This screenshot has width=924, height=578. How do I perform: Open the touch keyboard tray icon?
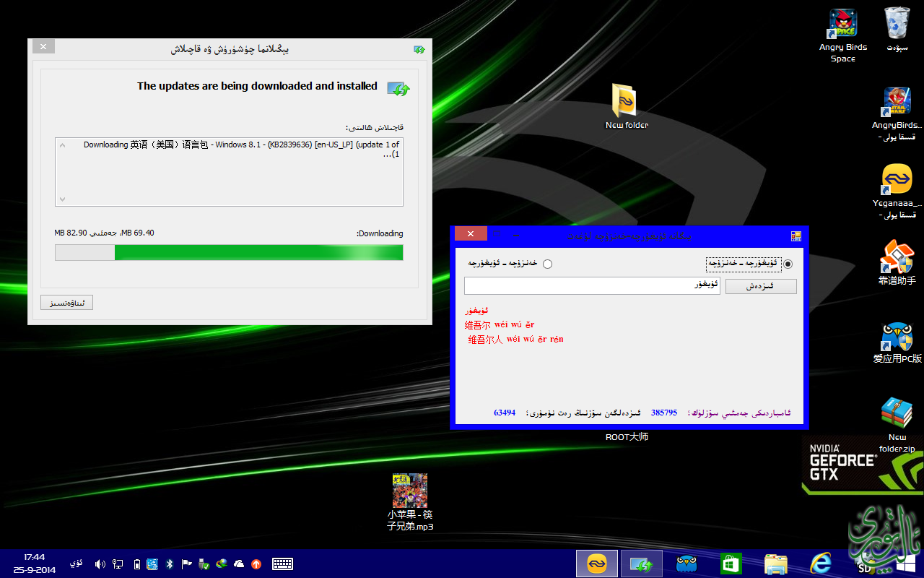tap(282, 564)
